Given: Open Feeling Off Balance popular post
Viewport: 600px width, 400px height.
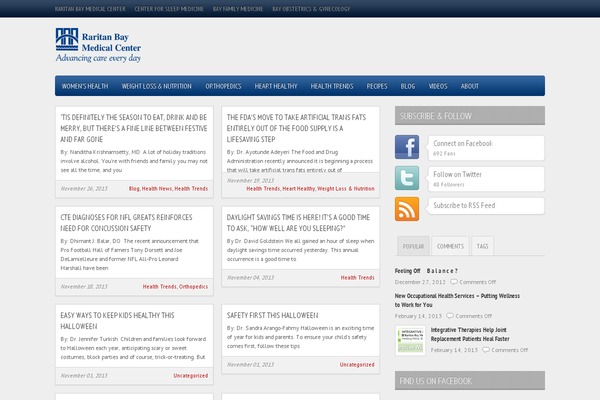Looking at the screenshot, I should point(426,271).
